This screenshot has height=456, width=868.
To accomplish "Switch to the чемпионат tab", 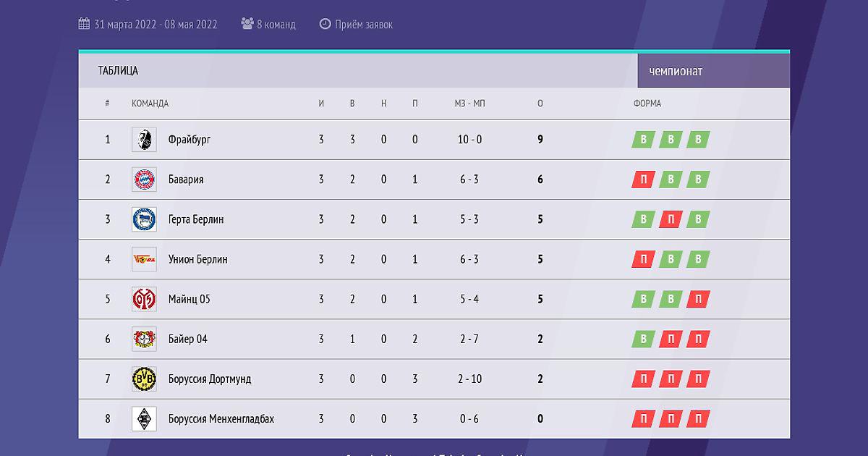I will 676,71.
